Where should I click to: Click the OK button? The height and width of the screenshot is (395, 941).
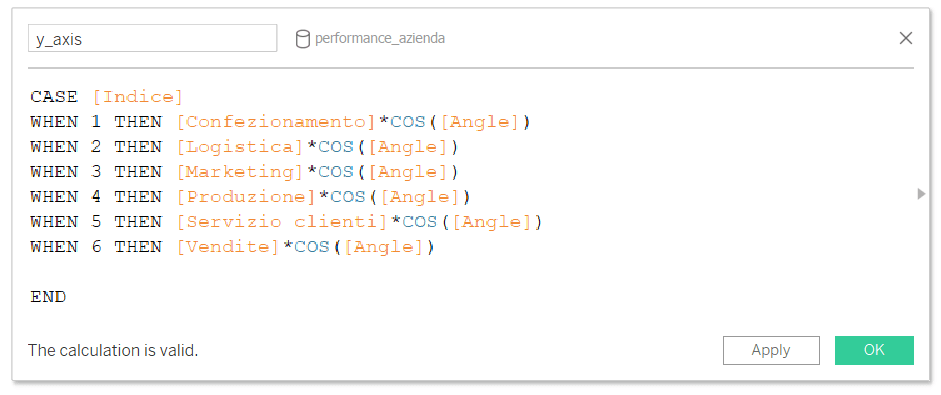(x=874, y=350)
